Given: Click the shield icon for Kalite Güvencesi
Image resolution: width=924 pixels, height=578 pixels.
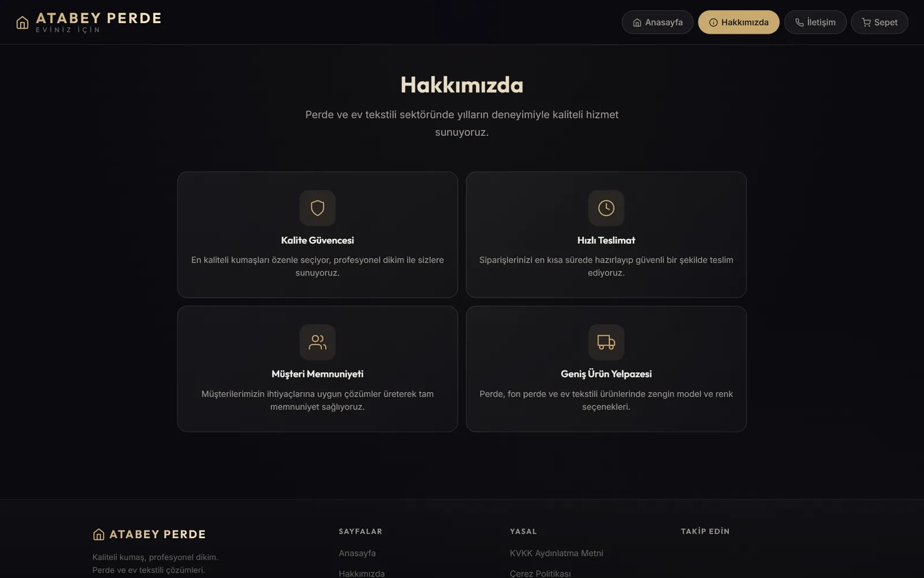Looking at the screenshot, I should pos(317,208).
